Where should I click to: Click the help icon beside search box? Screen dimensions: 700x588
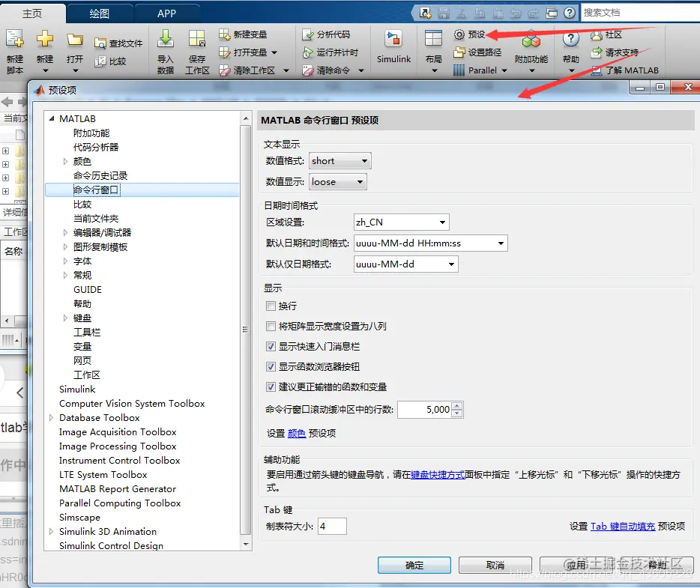click(x=569, y=13)
